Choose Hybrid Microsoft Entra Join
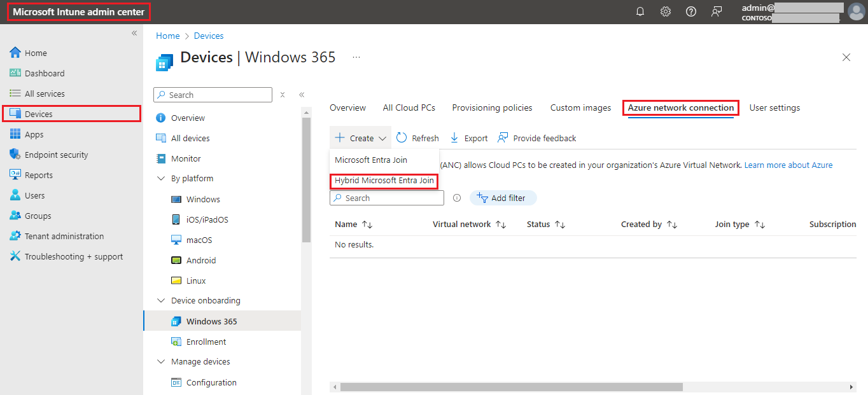 384,181
